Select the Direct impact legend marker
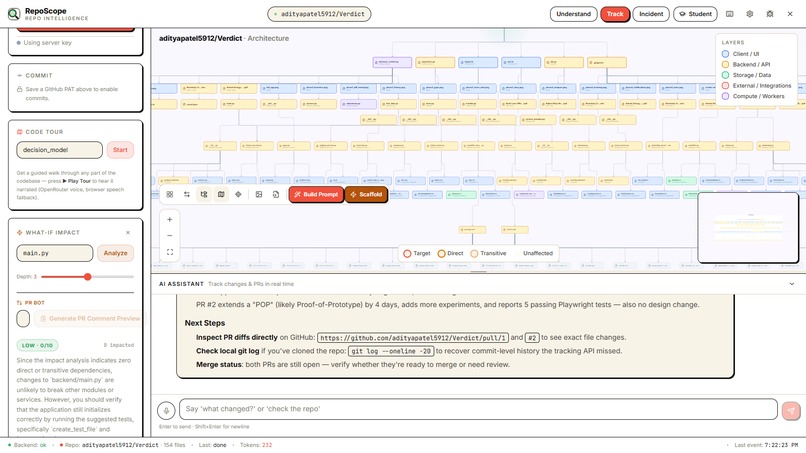Image resolution: width=806 pixels, height=453 pixels. [441, 253]
